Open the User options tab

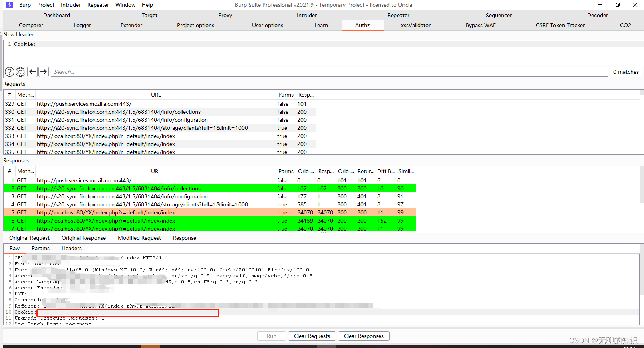tap(268, 25)
